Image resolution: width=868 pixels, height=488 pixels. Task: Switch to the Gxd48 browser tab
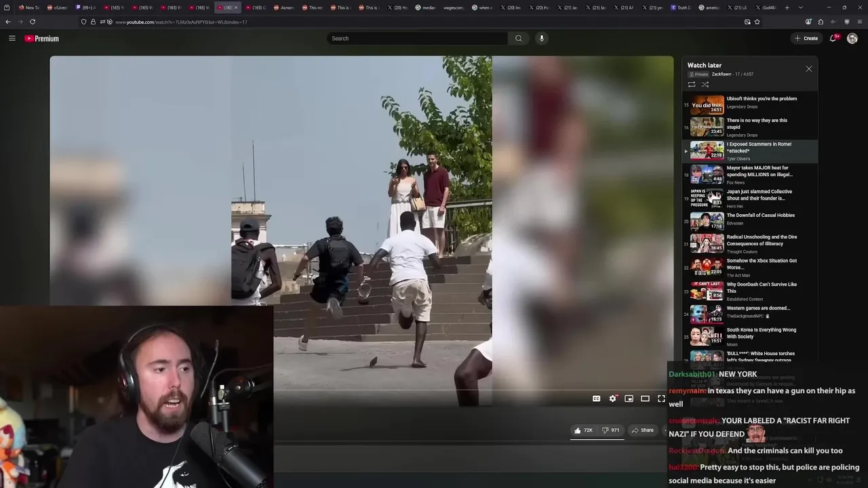coord(766,7)
